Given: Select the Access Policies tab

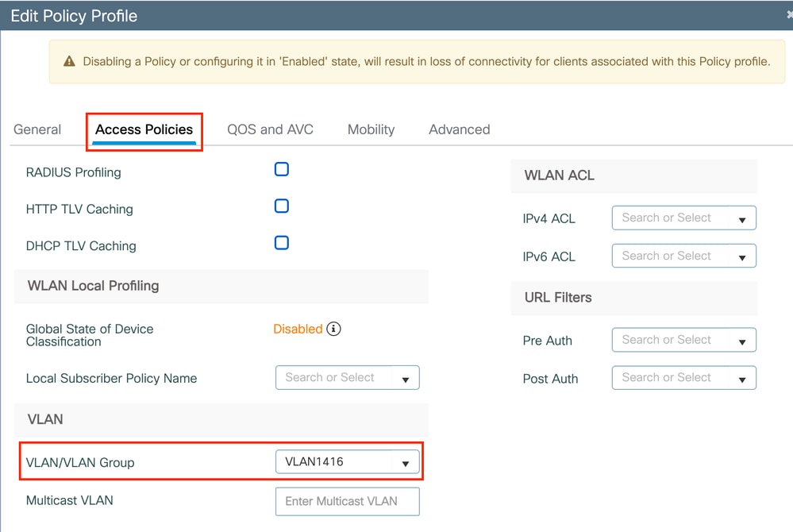Looking at the screenshot, I should 144,129.
